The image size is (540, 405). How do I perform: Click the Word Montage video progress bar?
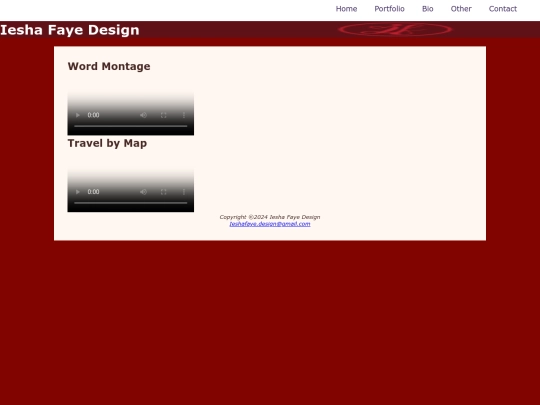click(131, 126)
